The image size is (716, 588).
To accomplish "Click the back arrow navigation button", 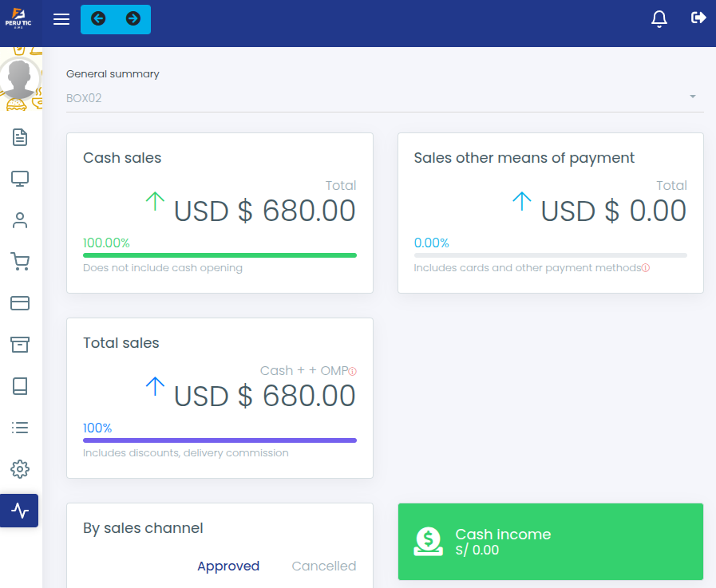I will pos(98,18).
